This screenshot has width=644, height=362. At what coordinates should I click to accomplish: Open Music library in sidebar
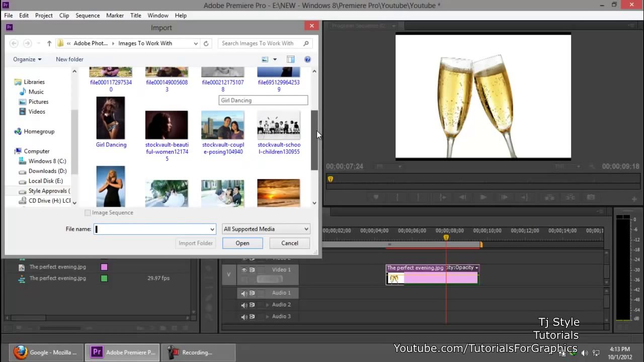pyautogui.click(x=36, y=92)
